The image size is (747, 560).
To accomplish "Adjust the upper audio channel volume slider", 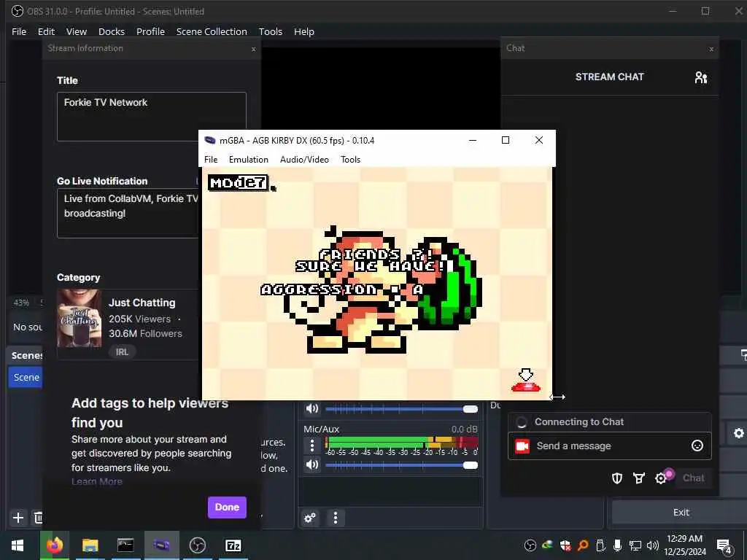I will pos(401,409).
